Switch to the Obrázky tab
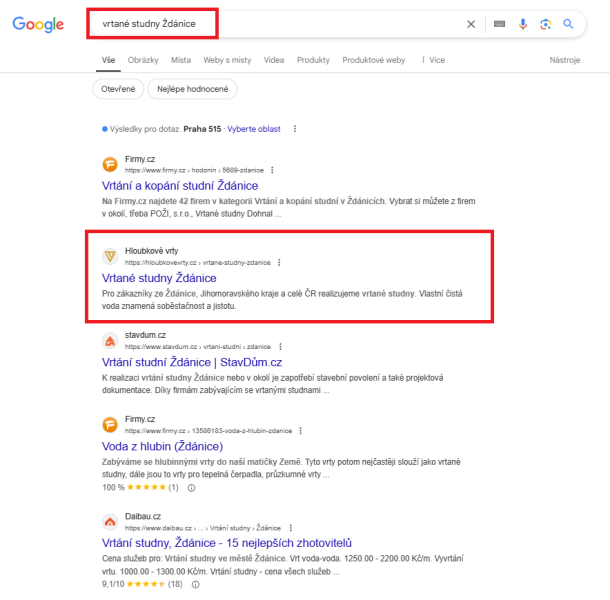 pyautogui.click(x=143, y=60)
